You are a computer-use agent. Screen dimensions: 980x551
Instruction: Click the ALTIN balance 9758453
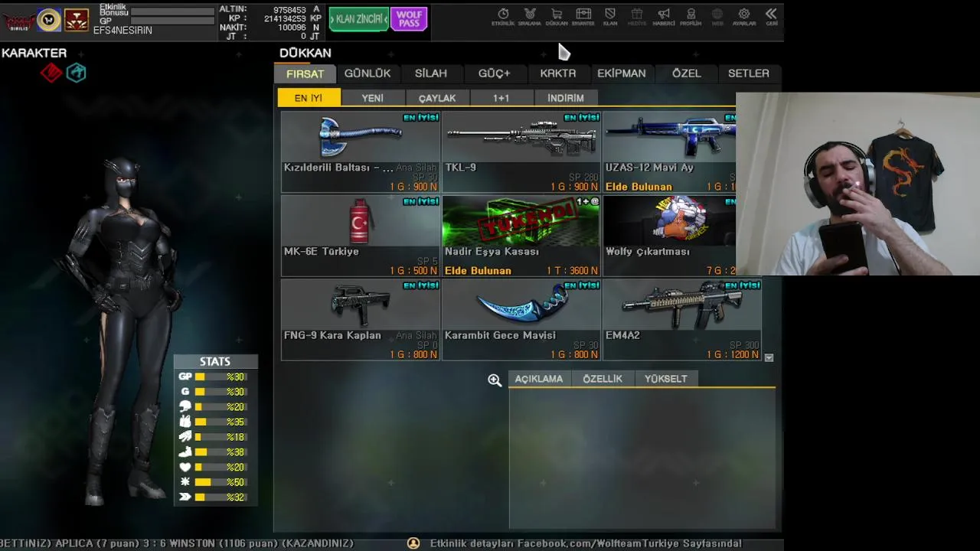pyautogui.click(x=290, y=10)
